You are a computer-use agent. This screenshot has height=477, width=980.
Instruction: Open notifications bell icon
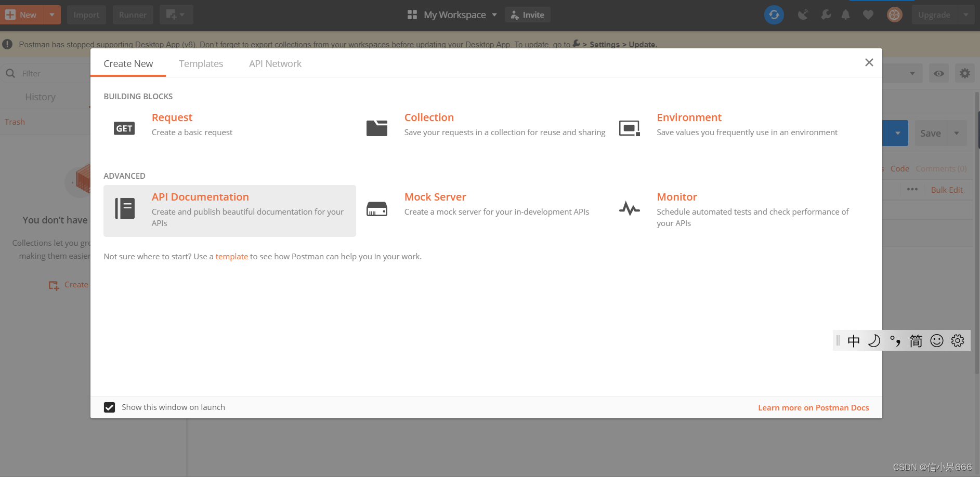[846, 15]
